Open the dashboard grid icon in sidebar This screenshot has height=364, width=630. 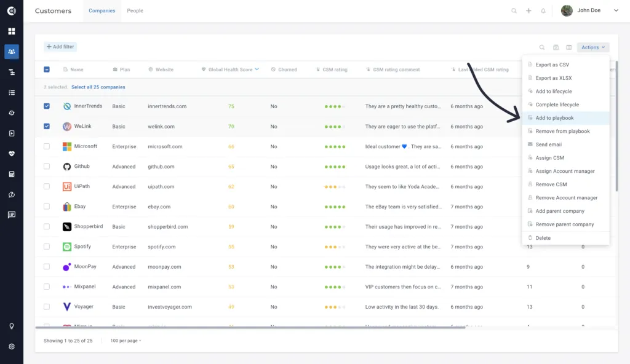(12, 31)
